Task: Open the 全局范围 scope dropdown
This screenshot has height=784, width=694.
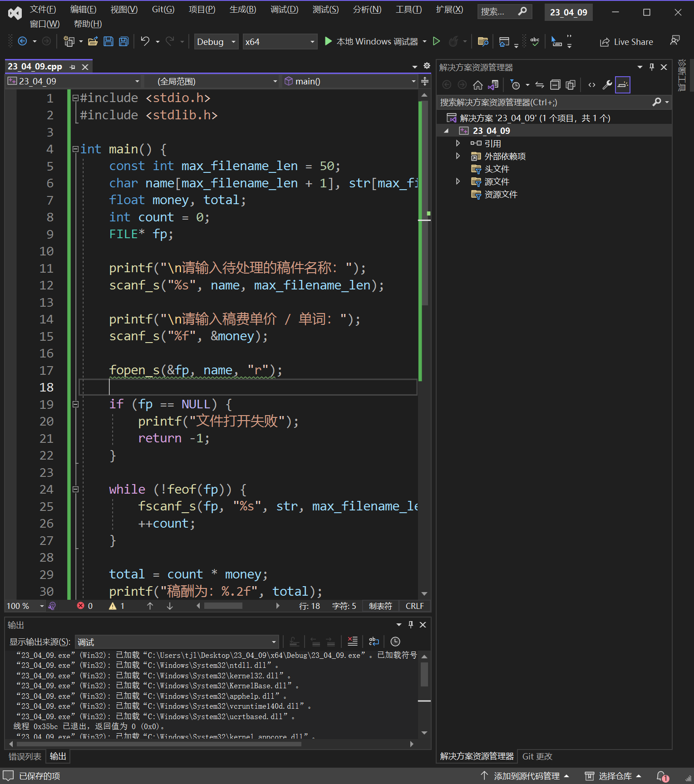Action: pos(211,81)
